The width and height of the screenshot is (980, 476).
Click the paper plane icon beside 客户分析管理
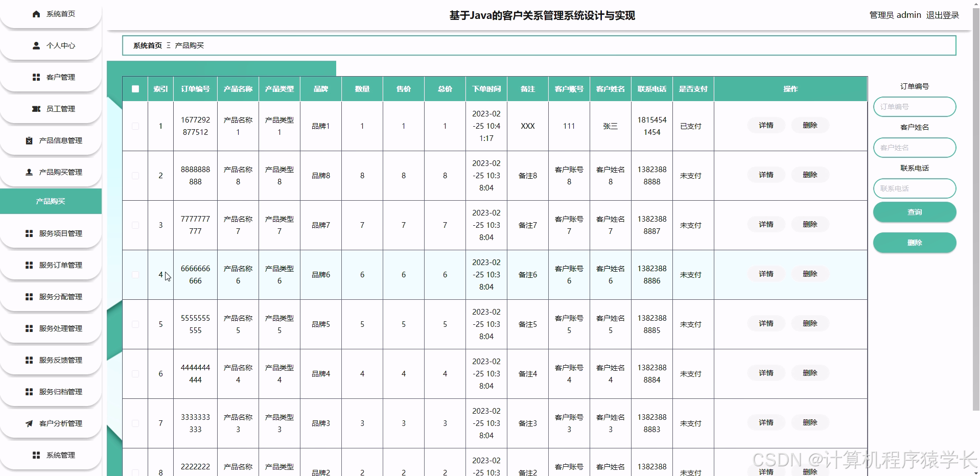pyautogui.click(x=29, y=423)
